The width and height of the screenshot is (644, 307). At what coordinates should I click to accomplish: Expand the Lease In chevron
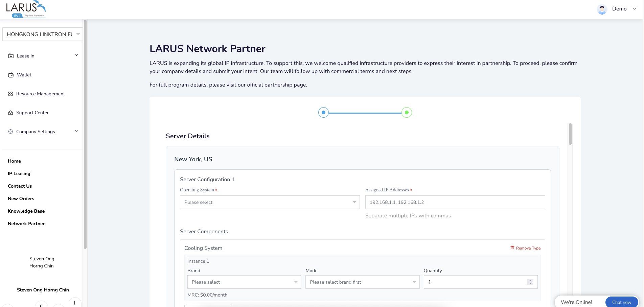tap(76, 55)
